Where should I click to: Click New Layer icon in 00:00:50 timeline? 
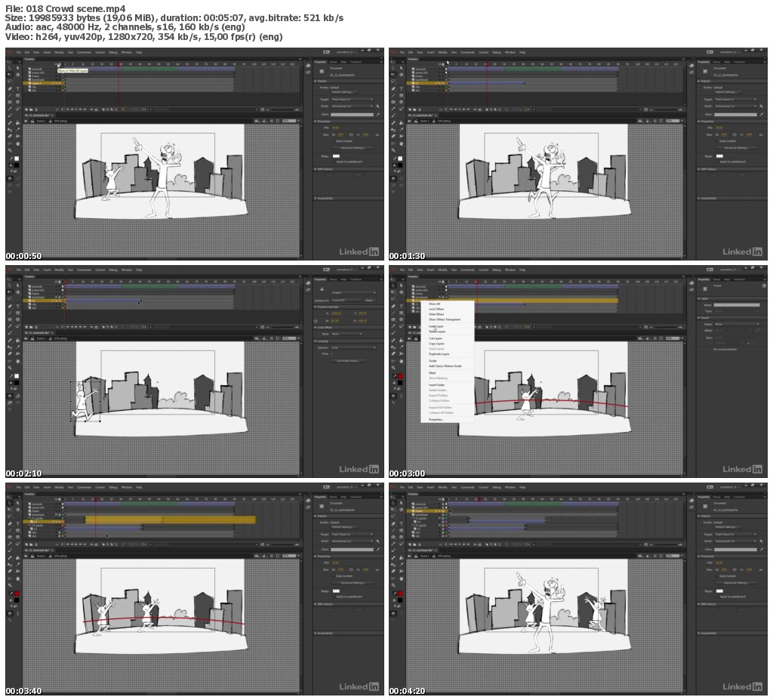[x=26, y=109]
